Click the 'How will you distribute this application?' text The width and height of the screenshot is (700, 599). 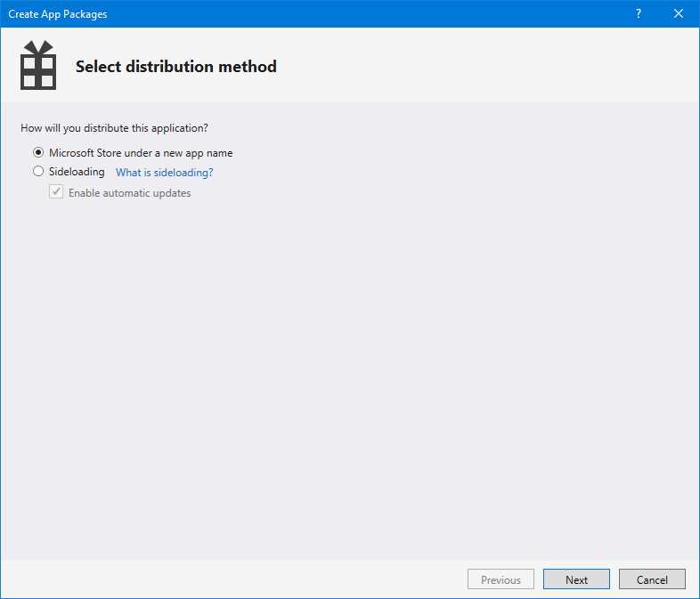pos(114,128)
